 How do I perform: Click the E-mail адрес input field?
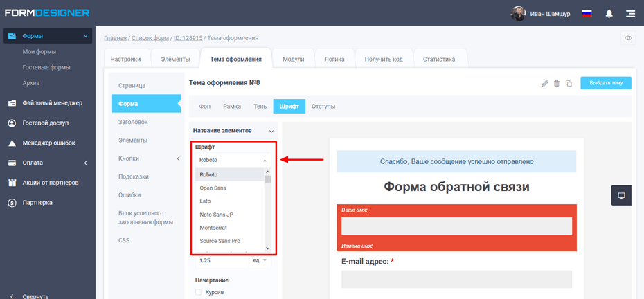456,279
